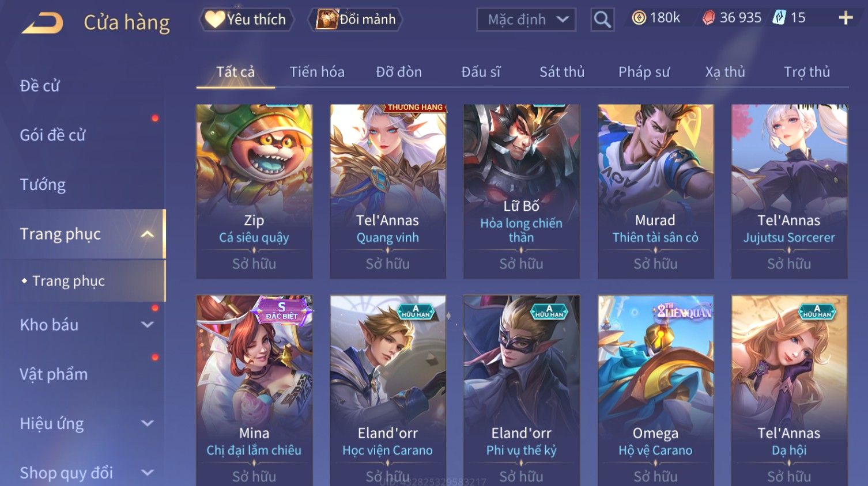Tap the gold coin 180k icon
This screenshot has width=868, height=486.
(x=639, y=18)
